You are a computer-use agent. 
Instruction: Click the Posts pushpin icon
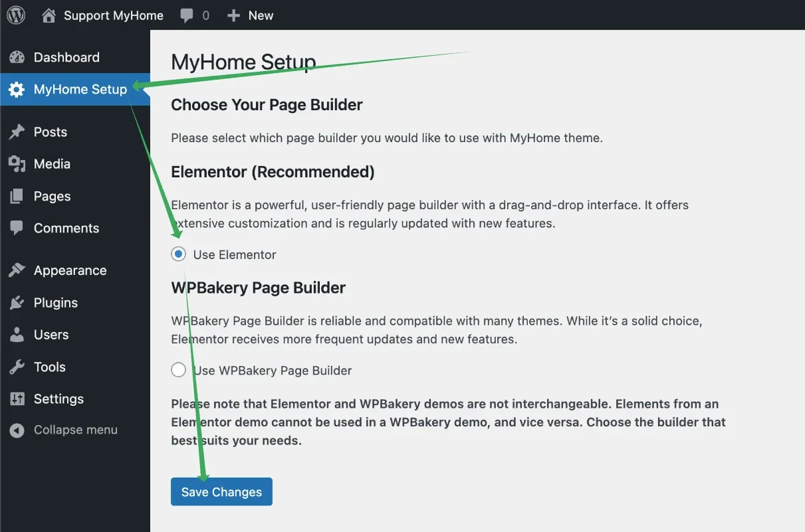(17, 132)
